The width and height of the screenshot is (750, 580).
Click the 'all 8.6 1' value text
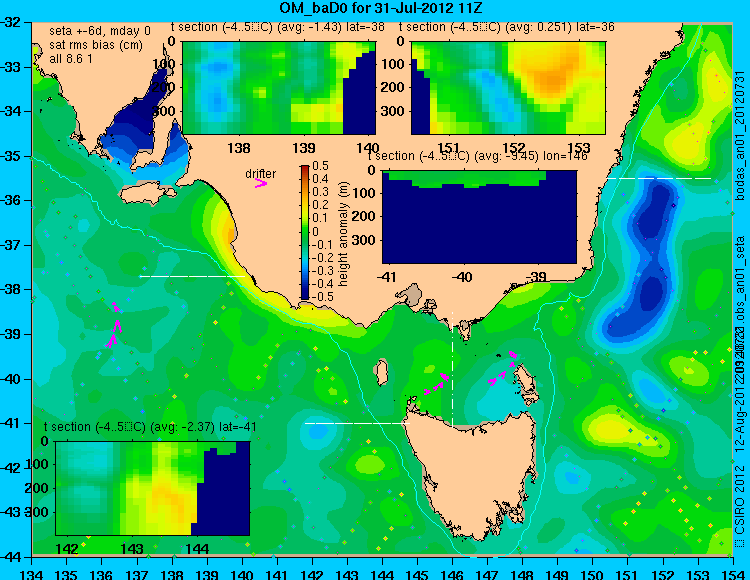tap(71, 59)
